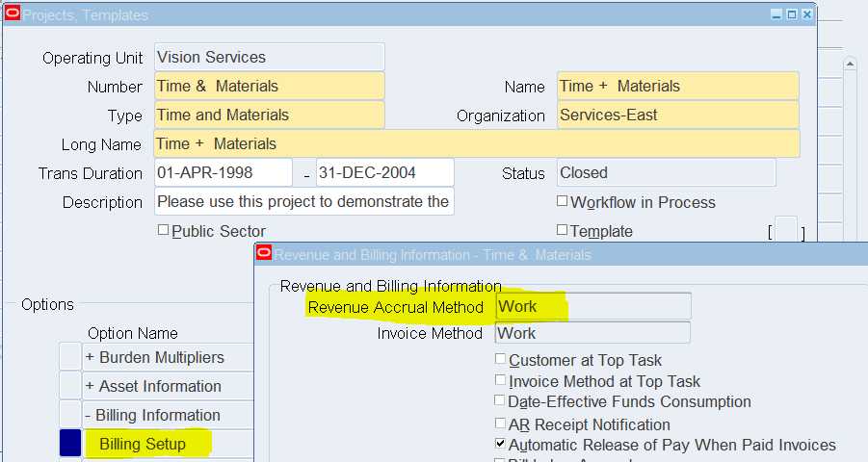Click the Status field showing Closed
Screen dimensions: 868x462
(x=667, y=172)
